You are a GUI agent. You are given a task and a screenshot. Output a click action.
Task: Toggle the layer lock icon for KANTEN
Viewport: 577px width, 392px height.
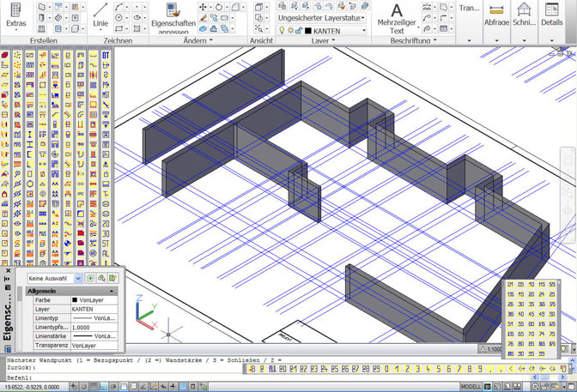(x=299, y=31)
